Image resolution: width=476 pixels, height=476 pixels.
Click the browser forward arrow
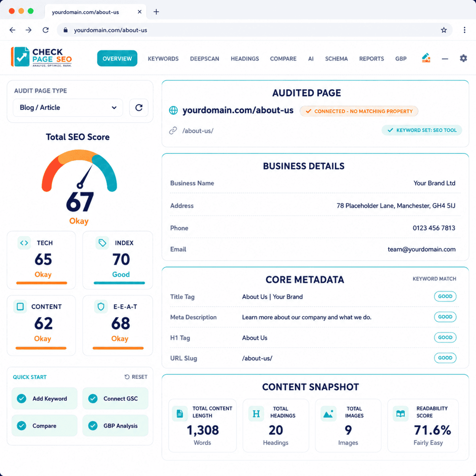tap(29, 30)
